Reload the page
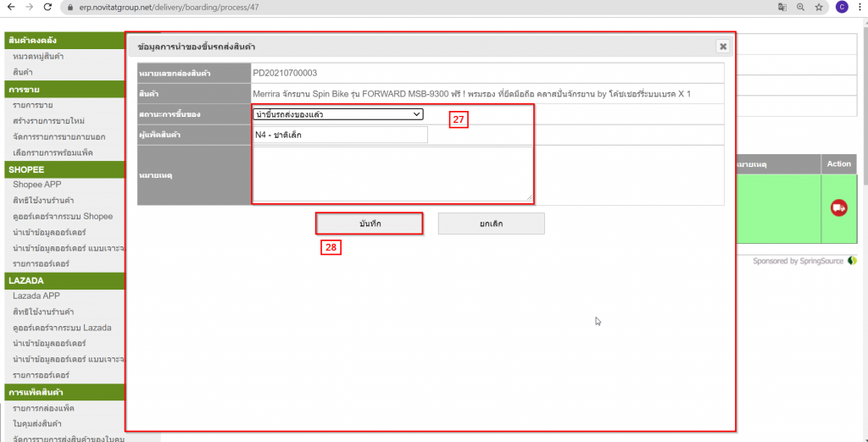Screen dimensions: 868x442 (x=48, y=7)
